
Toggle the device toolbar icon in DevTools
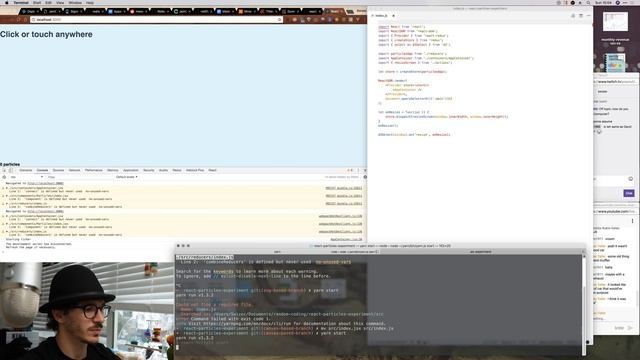(x=11, y=170)
